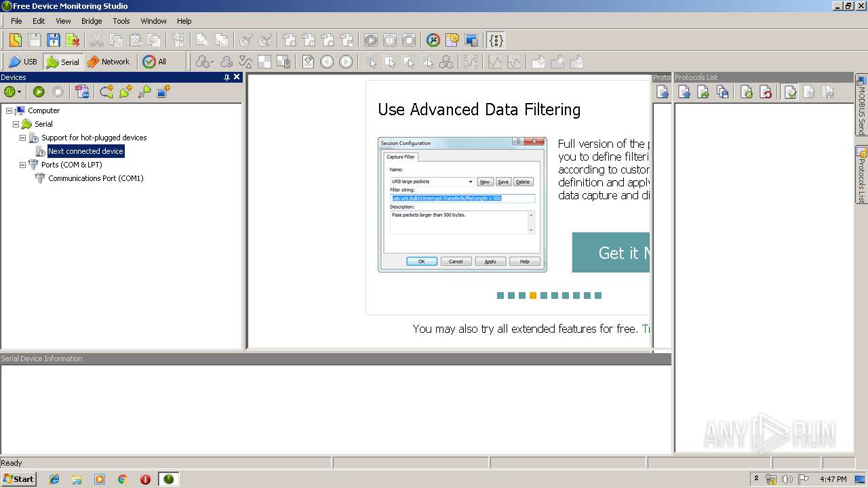The width and height of the screenshot is (868, 488).
Task: Open the hexagon cluster dropdown in second toolbar
Action: tap(205, 62)
